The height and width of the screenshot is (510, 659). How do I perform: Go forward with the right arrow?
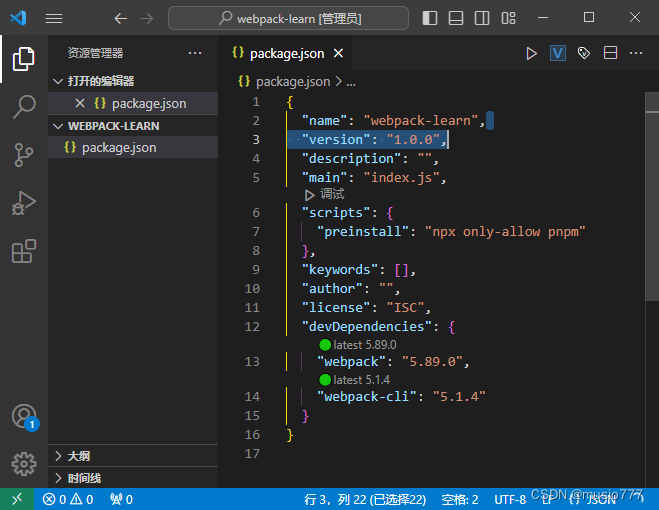pos(147,18)
